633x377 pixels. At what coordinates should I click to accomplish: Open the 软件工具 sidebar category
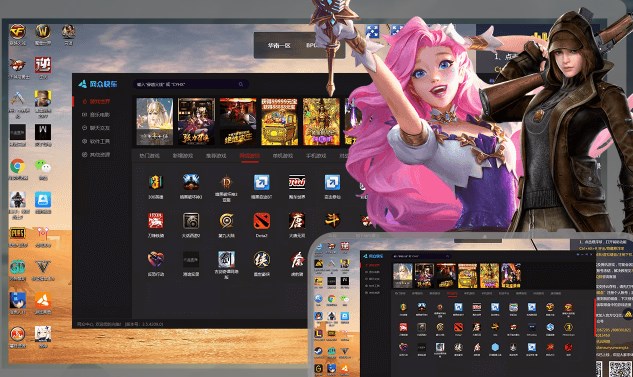tap(96, 141)
